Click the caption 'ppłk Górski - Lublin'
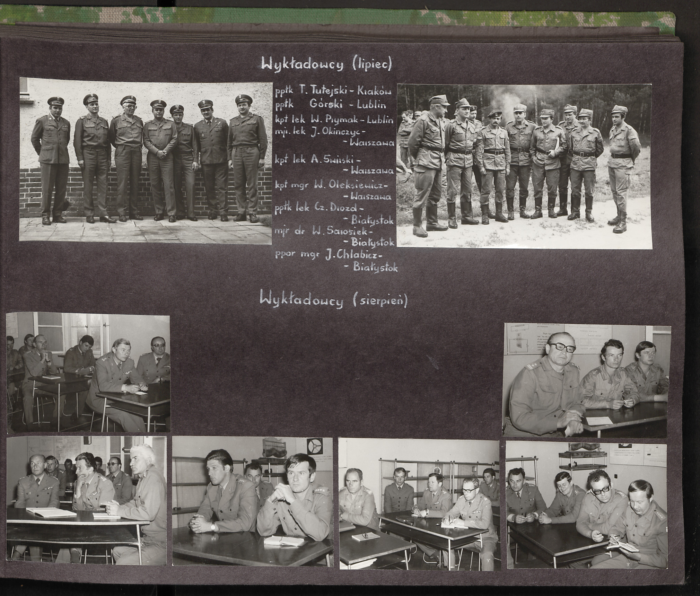This screenshot has width=700, height=596. point(330,105)
